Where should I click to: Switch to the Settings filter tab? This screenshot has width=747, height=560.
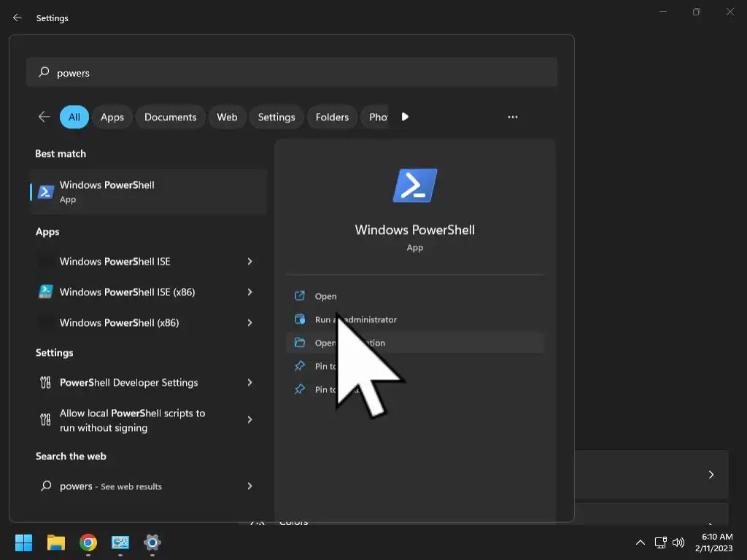click(276, 117)
